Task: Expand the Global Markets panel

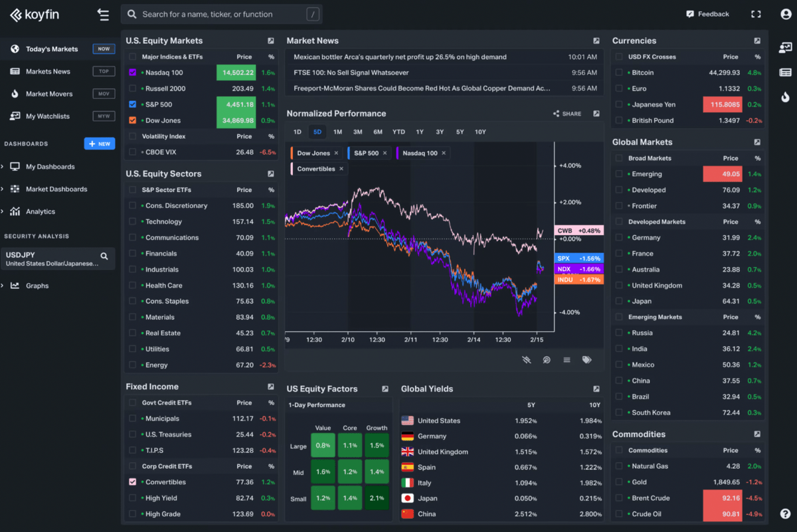Action: [x=757, y=142]
